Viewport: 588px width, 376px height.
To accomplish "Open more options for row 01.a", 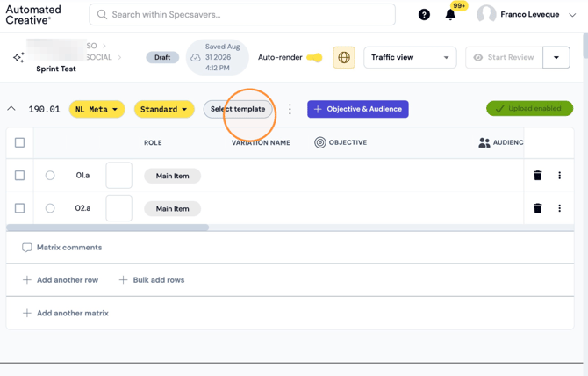I will pos(559,175).
